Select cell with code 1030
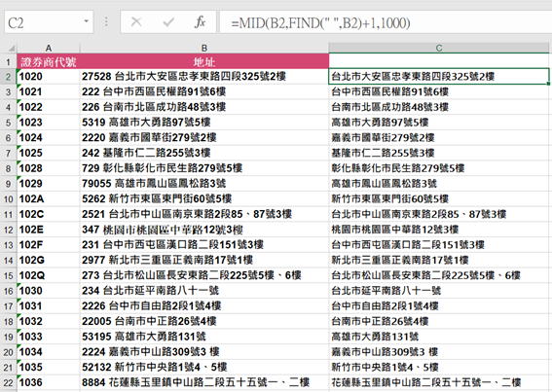The height and width of the screenshot is (392, 552). [49, 291]
